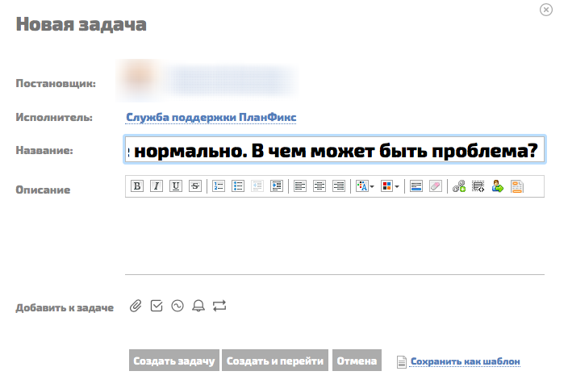Align description text left
Image resolution: width=568 pixels, height=392 pixels.
tap(300, 186)
